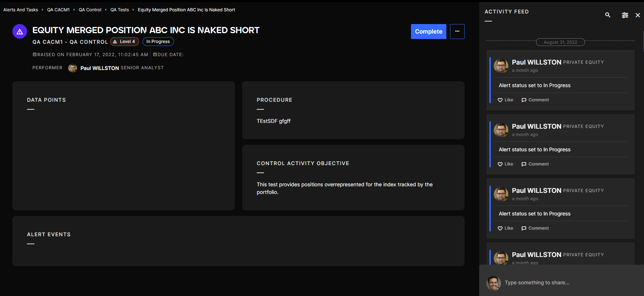Open QA Tests breadcrumb link
The image size is (644, 296).
point(120,10)
